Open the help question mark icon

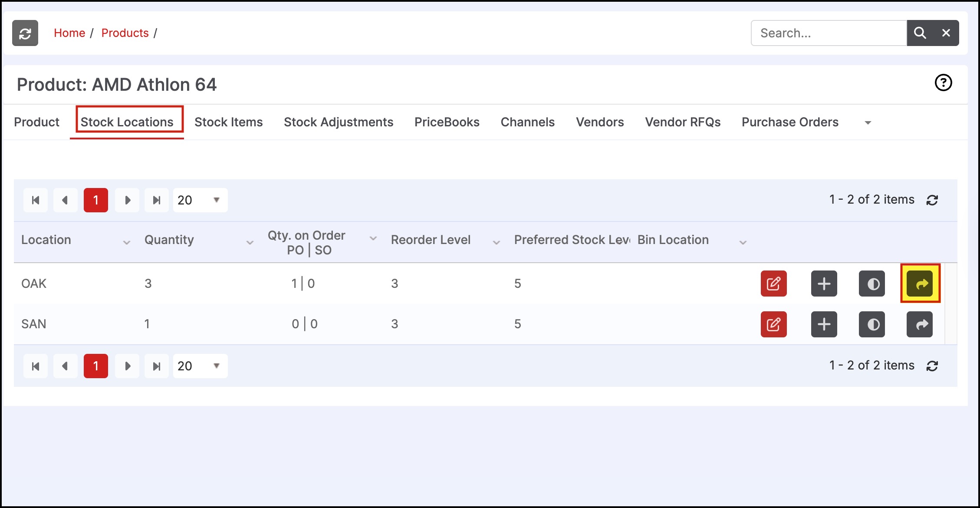click(x=943, y=82)
